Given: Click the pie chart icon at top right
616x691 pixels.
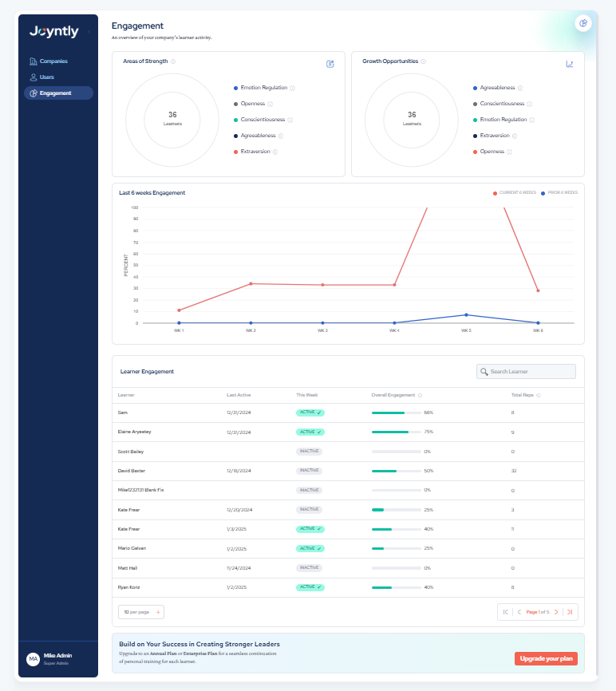Looking at the screenshot, I should point(583,23).
